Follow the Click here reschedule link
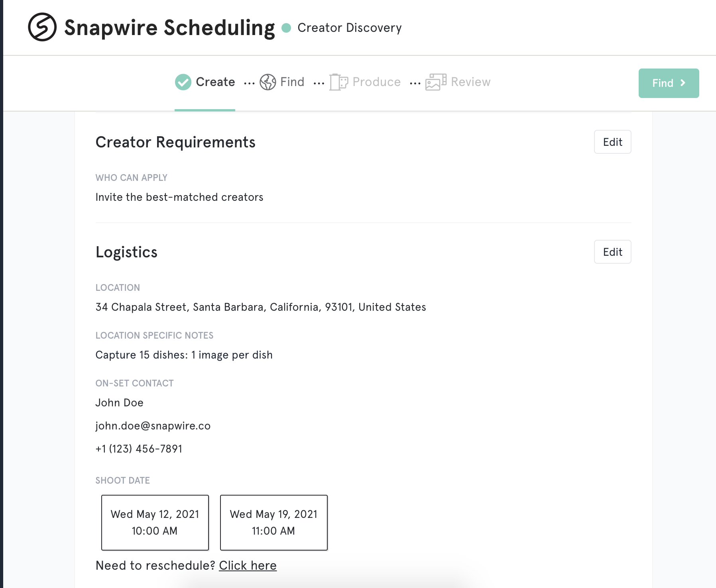The image size is (716, 588). point(248,565)
